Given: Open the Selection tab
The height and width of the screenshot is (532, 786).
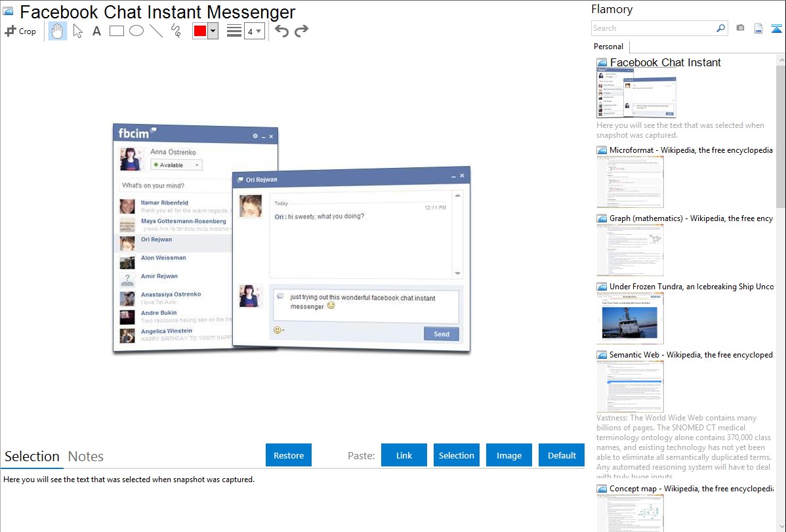Looking at the screenshot, I should (32, 457).
